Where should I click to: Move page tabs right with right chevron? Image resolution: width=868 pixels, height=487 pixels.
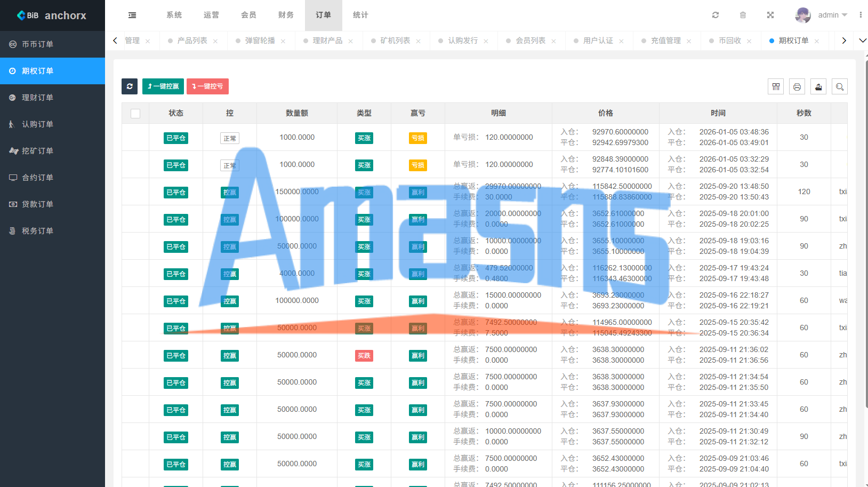coord(844,41)
